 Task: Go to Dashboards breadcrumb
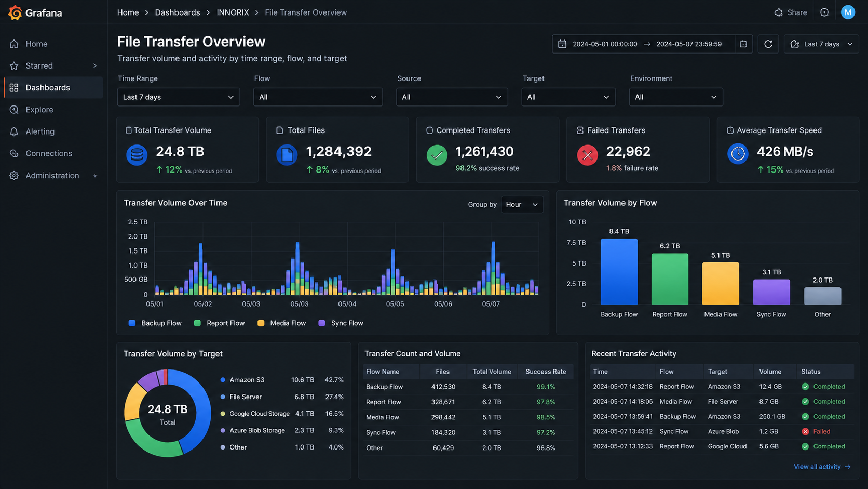click(178, 12)
